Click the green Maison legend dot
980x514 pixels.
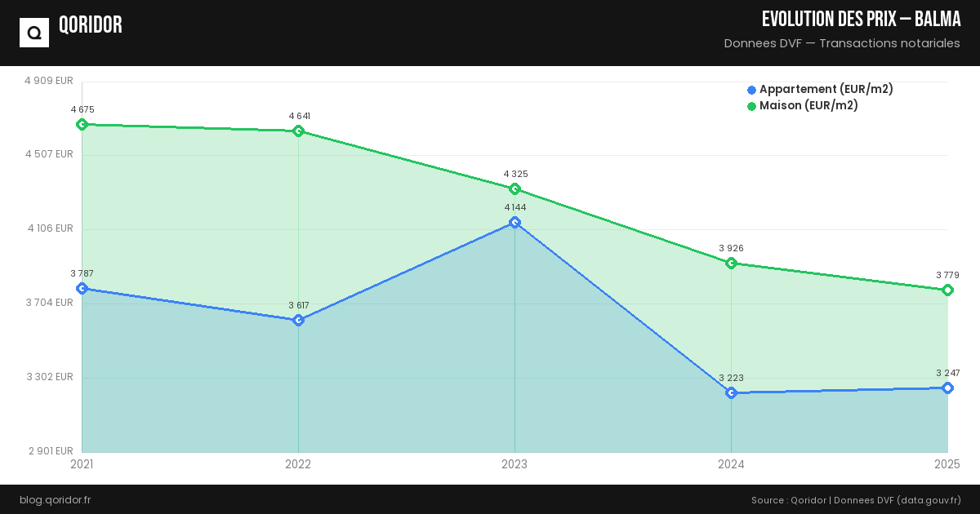pos(751,106)
